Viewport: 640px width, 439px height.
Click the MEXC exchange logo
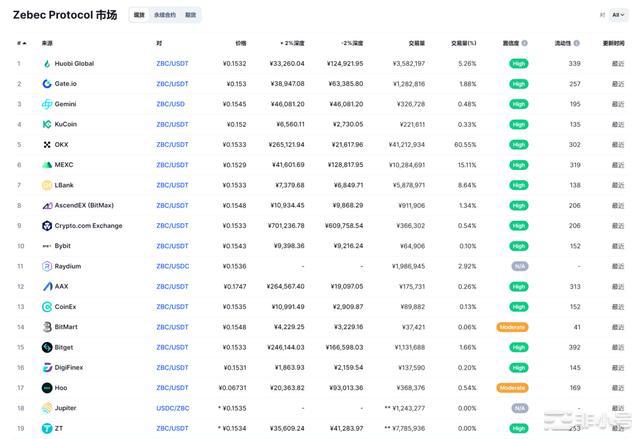(x=47, y=165)
